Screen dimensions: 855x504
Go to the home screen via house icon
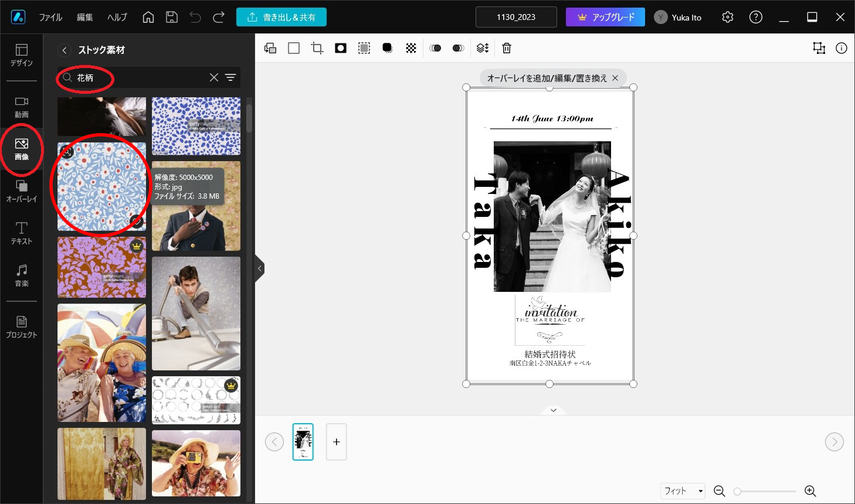click(x=148, y=17)
